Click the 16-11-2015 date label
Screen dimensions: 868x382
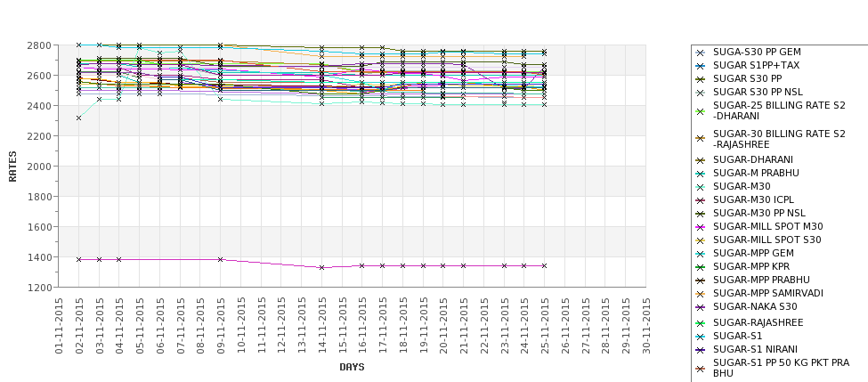click(362, 326)
